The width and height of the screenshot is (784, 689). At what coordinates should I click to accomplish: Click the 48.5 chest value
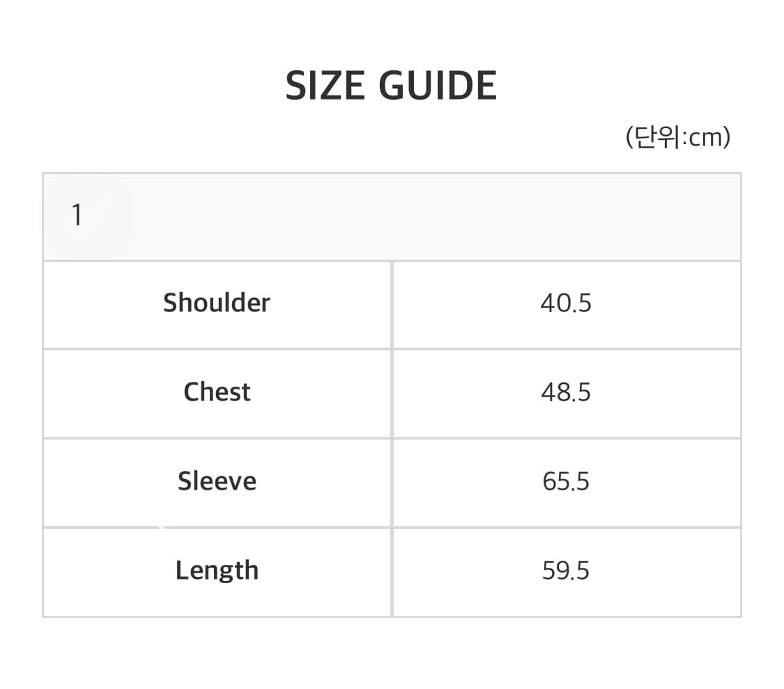click(x=565, y=392)
